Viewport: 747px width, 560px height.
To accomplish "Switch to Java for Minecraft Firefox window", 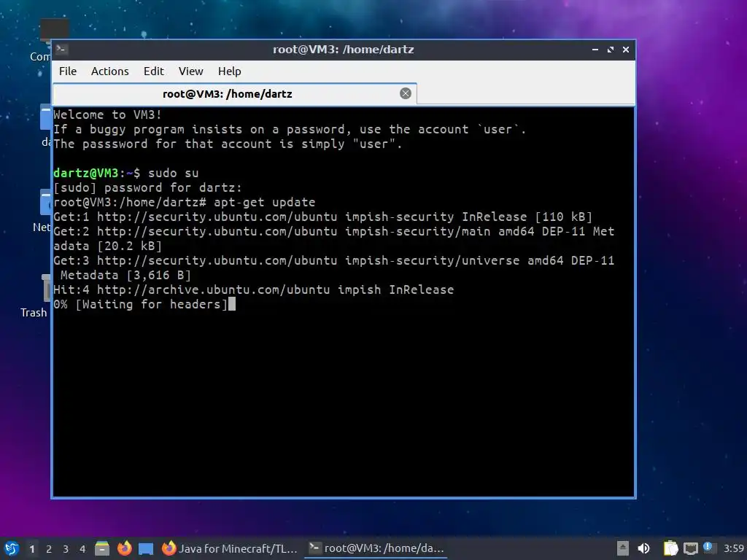I will [230, 548].
